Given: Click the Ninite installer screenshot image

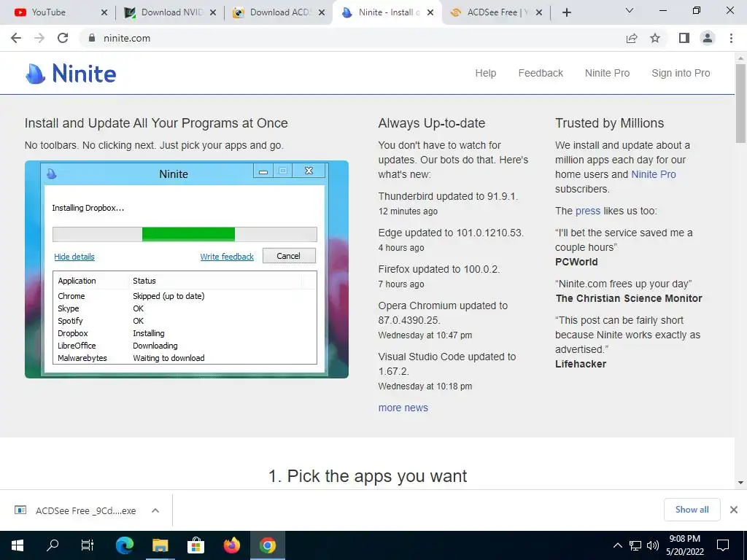Looking at the screenshot, I should (x=187, y=270).
